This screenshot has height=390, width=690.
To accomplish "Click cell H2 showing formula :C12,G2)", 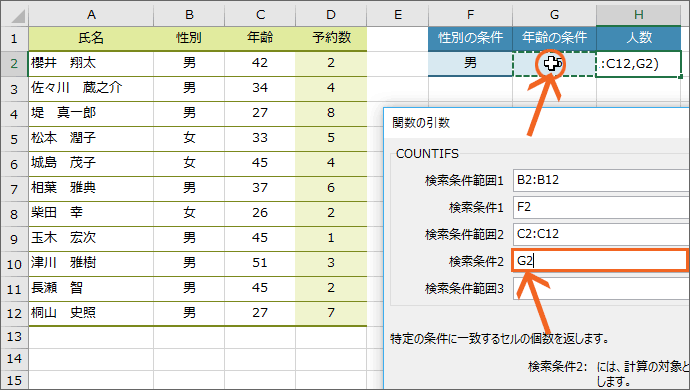I will click(639, 64).
